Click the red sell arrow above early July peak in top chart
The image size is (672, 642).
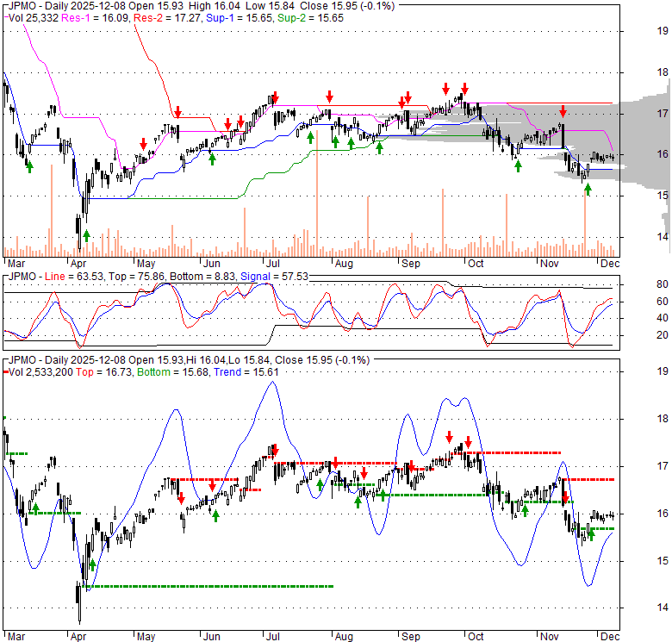(x=275, y=97)
